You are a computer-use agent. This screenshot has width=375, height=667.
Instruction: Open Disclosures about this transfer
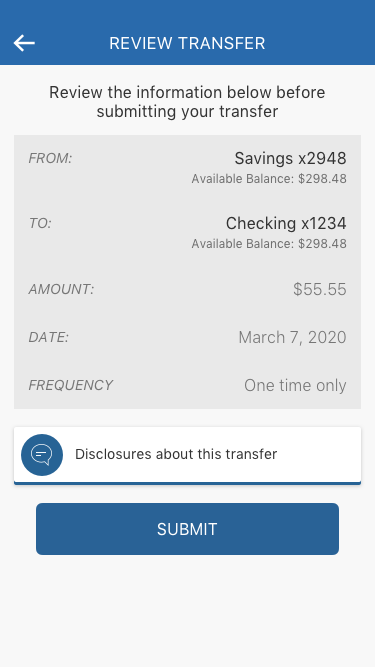[187, 456]
